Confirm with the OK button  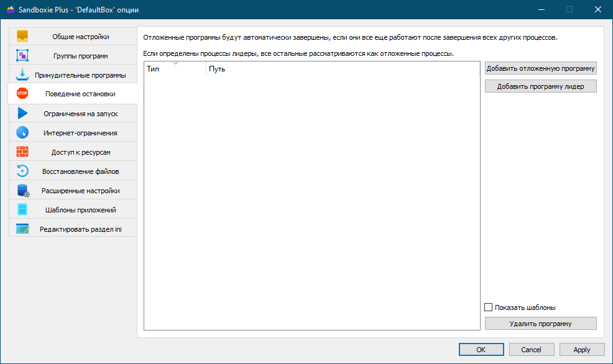point(481,350)
